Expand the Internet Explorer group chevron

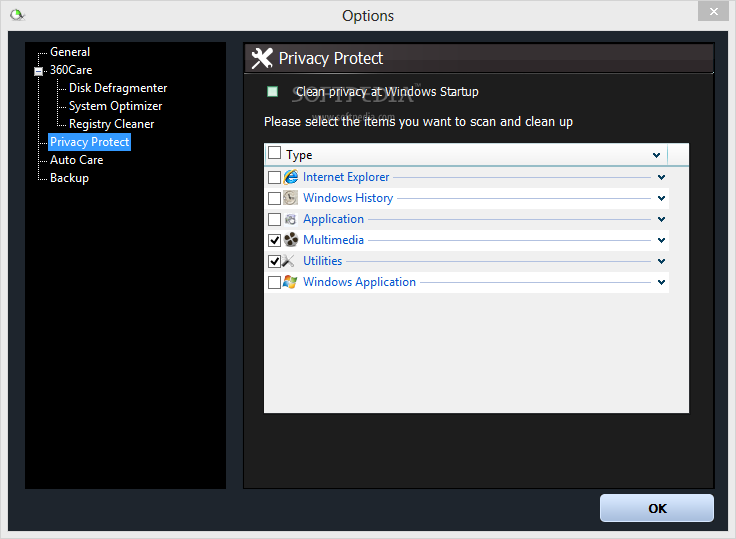(x=661, y=177)
